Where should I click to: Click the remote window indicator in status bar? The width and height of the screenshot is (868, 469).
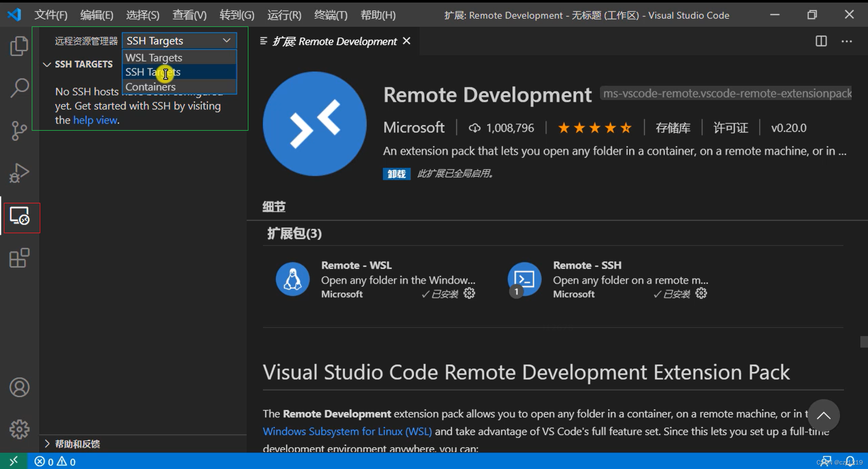[13, 461]
